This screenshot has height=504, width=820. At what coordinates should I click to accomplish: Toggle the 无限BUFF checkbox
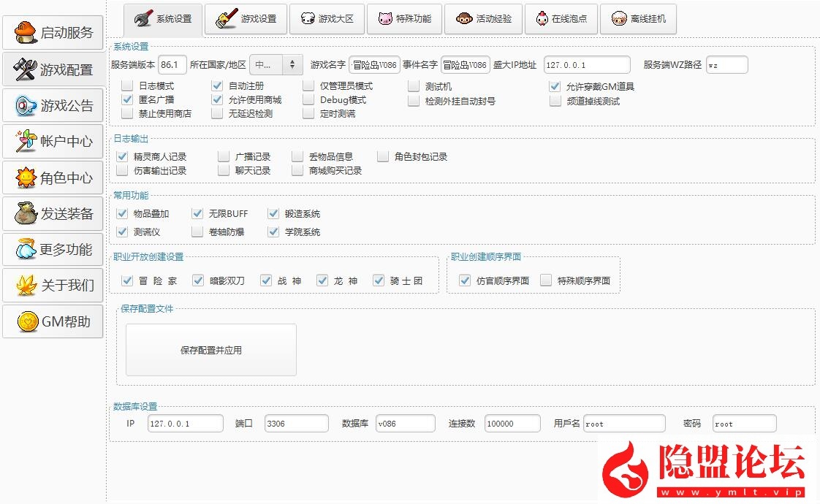197,214
